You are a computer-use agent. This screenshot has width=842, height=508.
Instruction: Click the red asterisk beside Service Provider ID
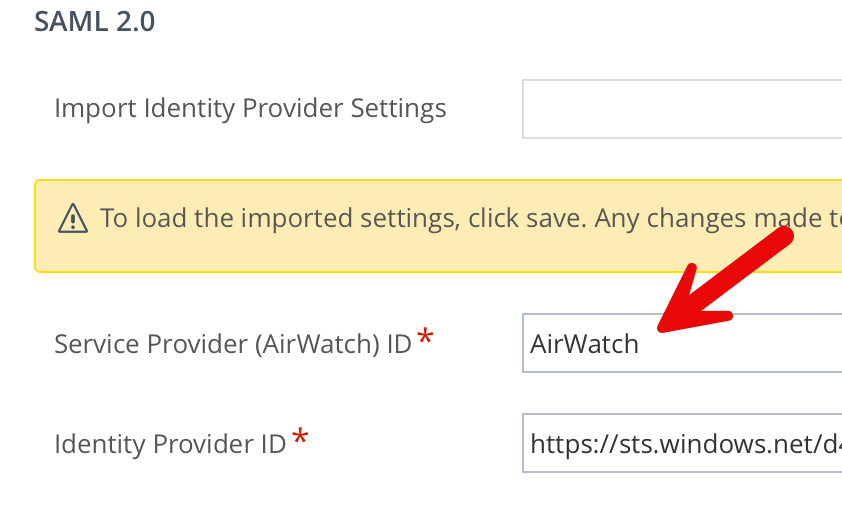coord(426,338)
